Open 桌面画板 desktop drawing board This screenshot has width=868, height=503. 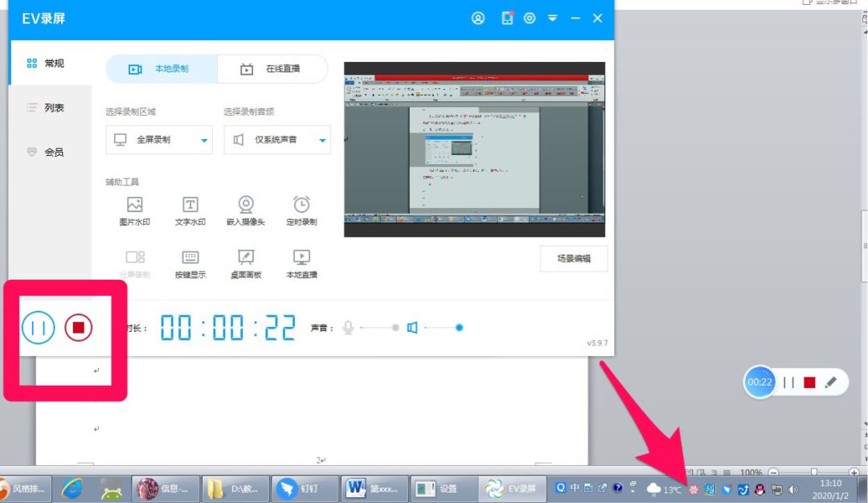pyautogui.click(x=246, y=264)
